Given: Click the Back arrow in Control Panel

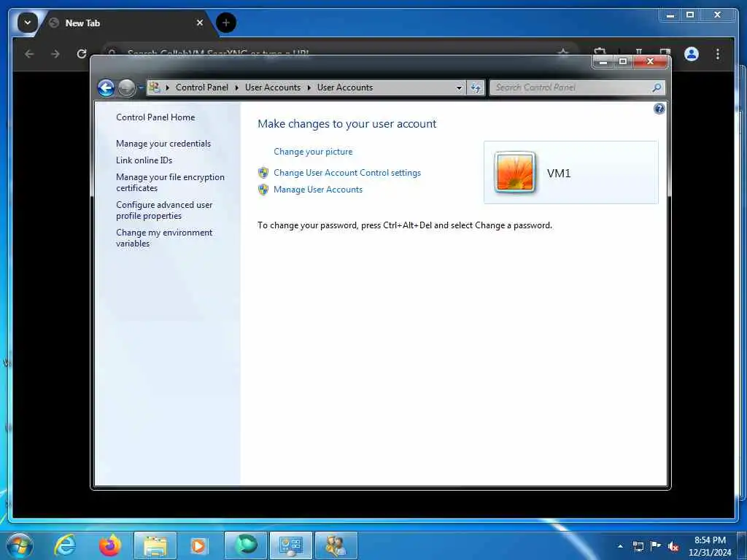Looking at the screenshot, I should click(x=107, y=87).
